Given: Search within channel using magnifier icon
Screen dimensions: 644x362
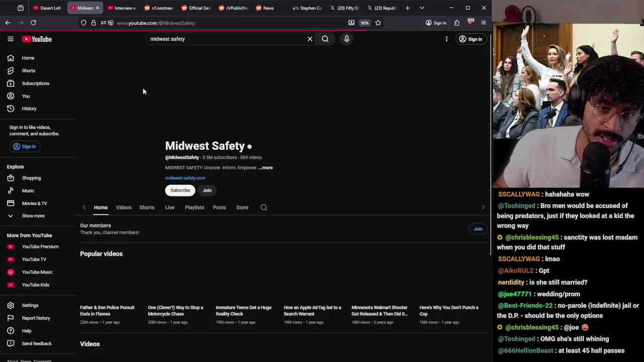Looking at the screenshot, I should pos(264,207).
